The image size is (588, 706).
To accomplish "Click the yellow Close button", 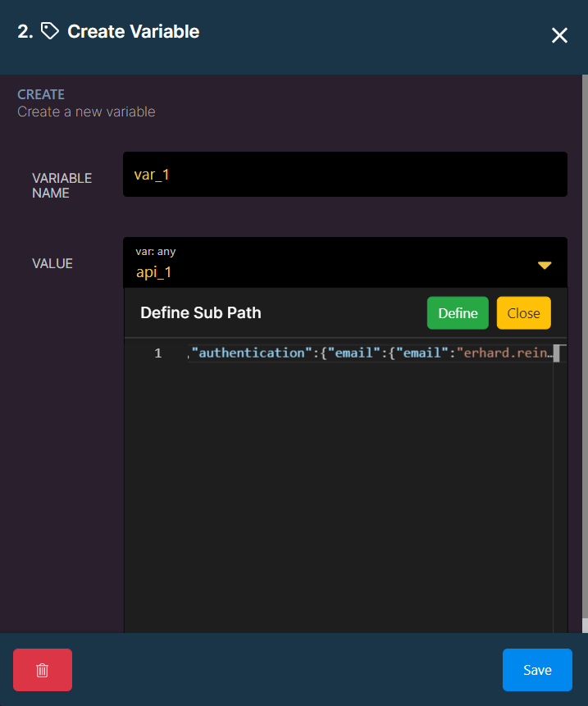I will point(523,313).
